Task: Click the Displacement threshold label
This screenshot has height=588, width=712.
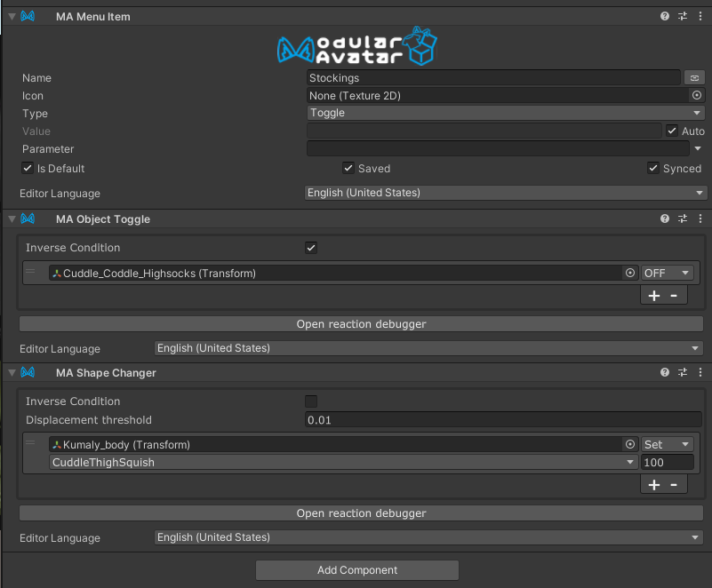Action: pyautogui.click(x=89, y=420)
